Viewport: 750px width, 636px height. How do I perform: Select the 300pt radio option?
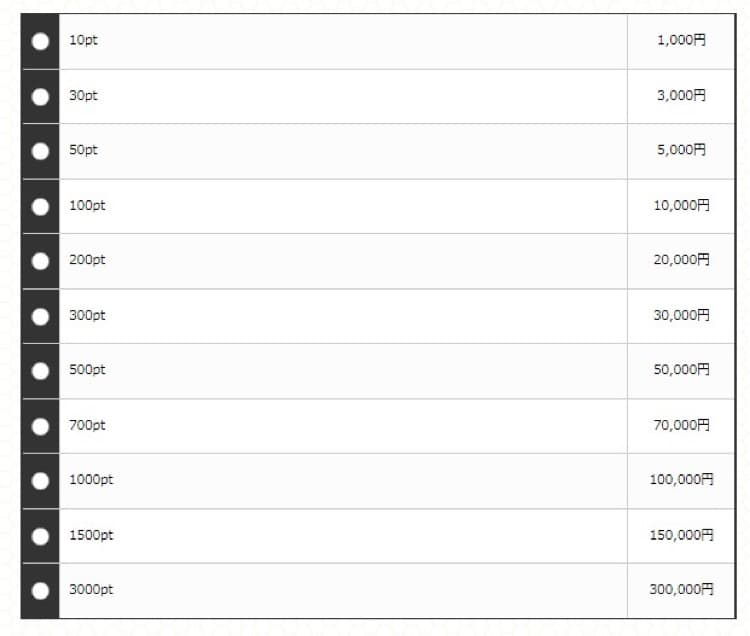click(x=40, y=317)
